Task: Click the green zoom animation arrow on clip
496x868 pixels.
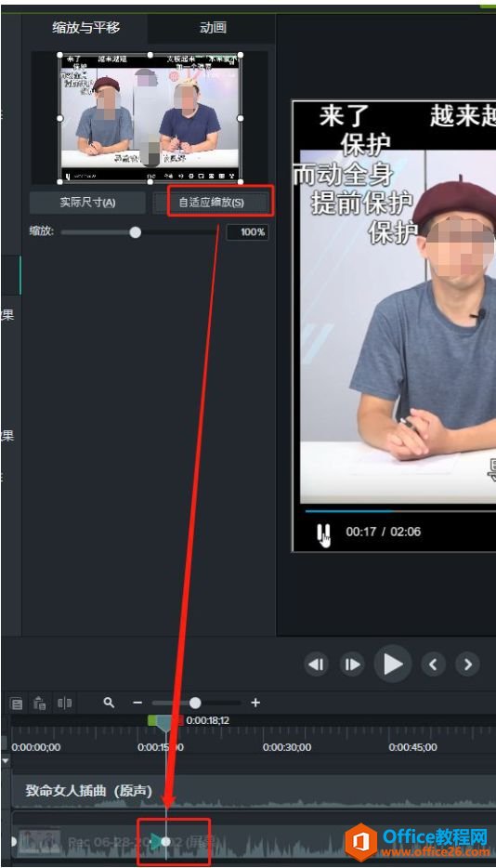Action: tap(156, 841)
